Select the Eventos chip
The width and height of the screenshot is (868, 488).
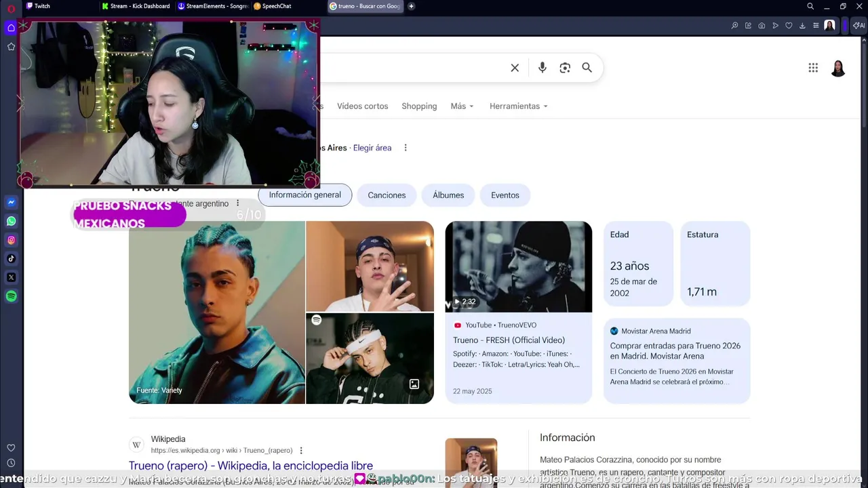coord(505,195)
